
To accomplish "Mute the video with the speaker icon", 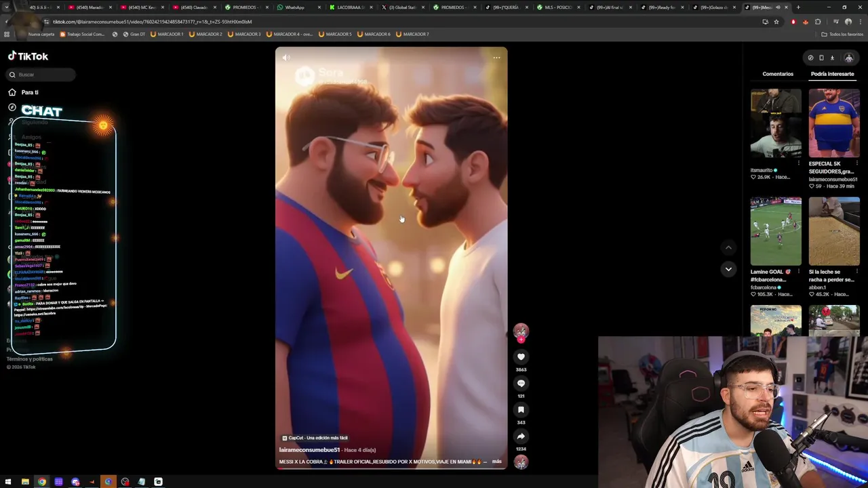I will (x=286, y=58).
